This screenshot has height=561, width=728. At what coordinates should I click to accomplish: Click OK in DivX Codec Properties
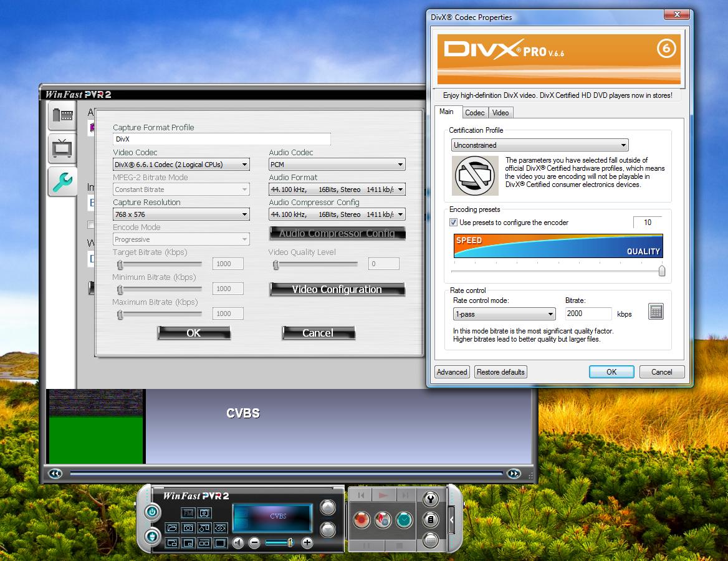[x=611, y=372]
